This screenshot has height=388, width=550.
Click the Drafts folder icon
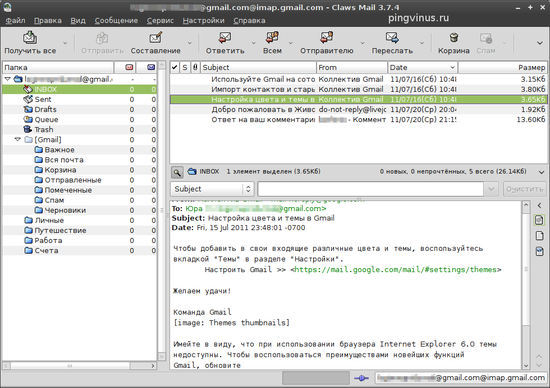coord(28,109)
